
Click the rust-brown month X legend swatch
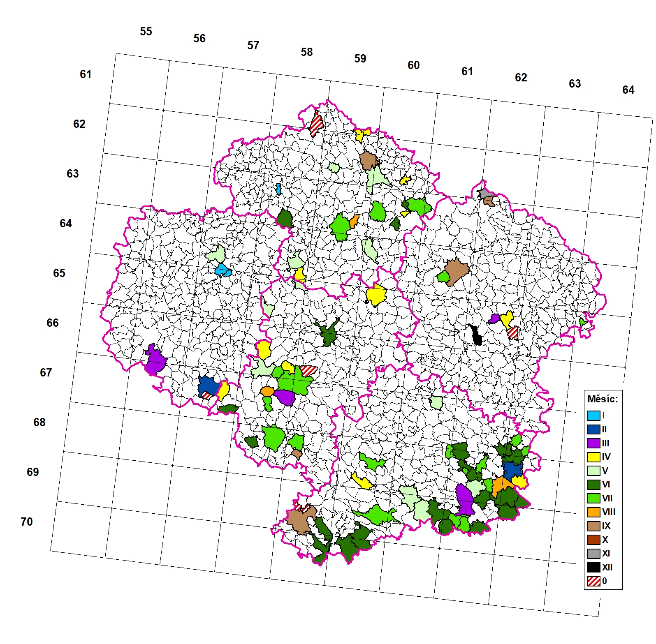point(593,540)
